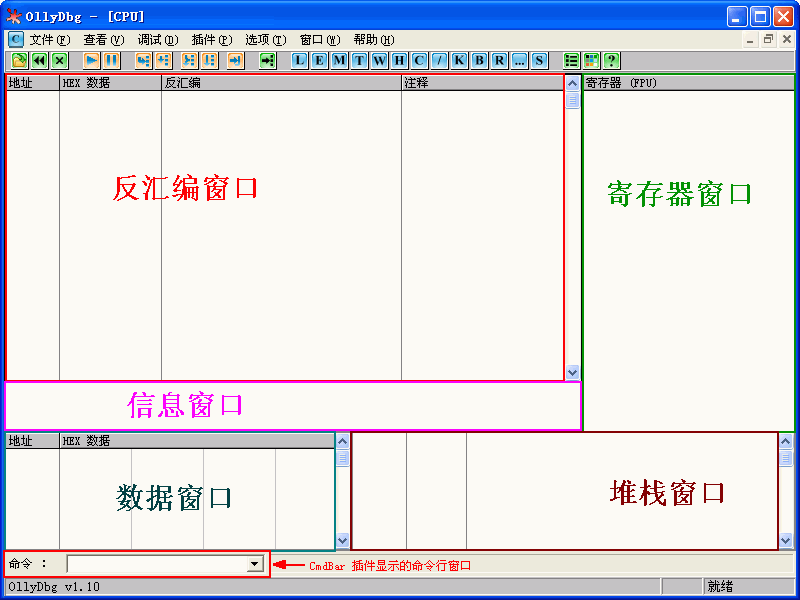Click the Trace into toolbar icon

click(190, 61)
